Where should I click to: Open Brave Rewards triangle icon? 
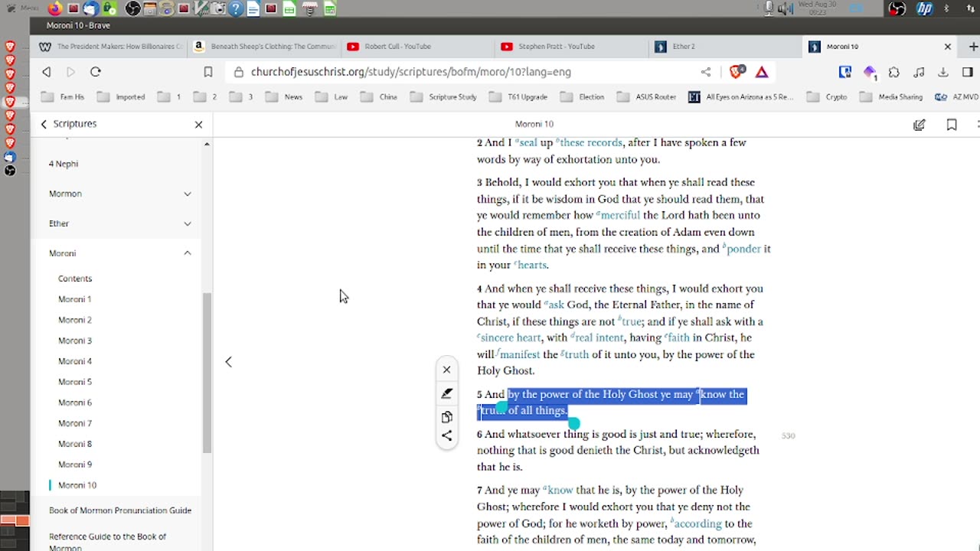pyautogui.click(x=762, y=72)
